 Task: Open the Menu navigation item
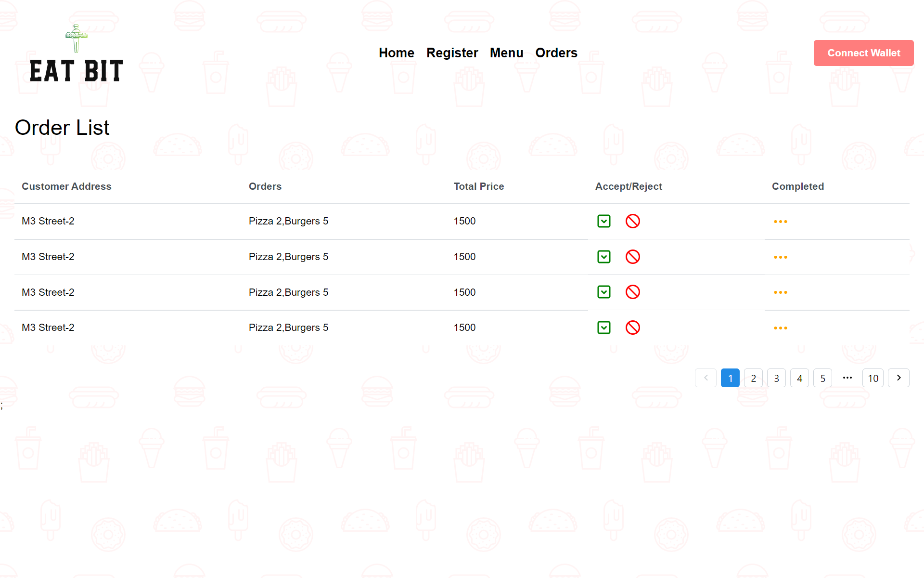point(506,53)
